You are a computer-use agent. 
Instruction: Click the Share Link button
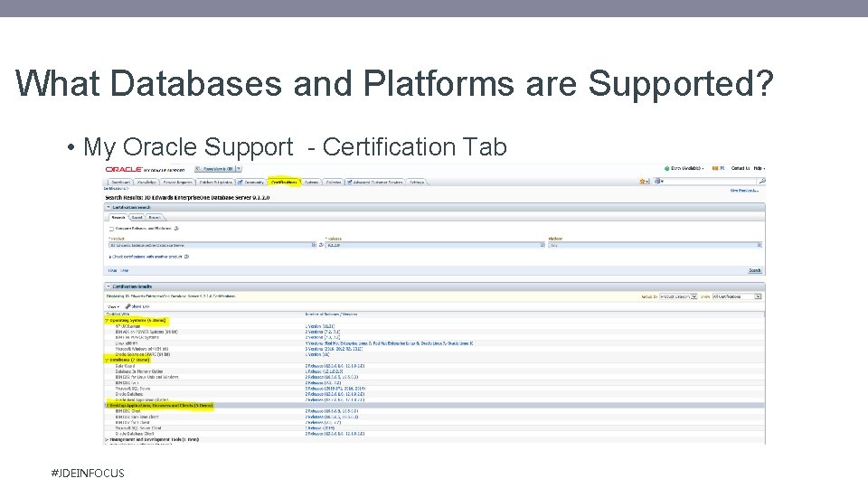point(137,306)
